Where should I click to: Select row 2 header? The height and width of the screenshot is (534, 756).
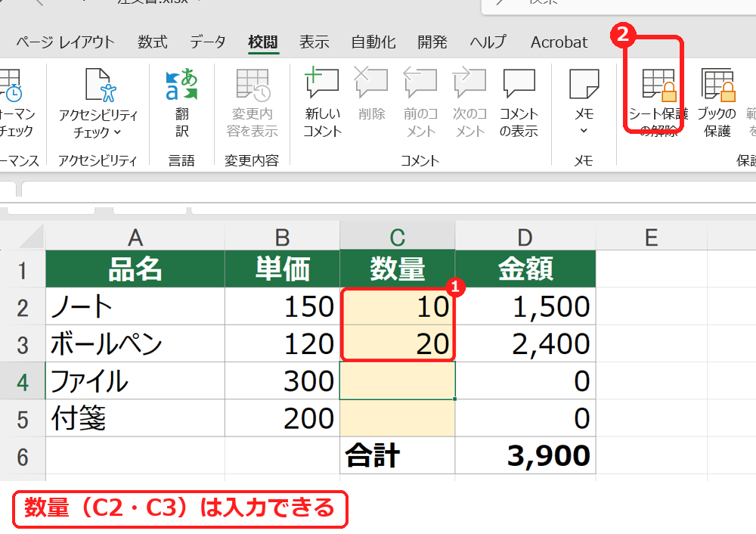point(22,307)
